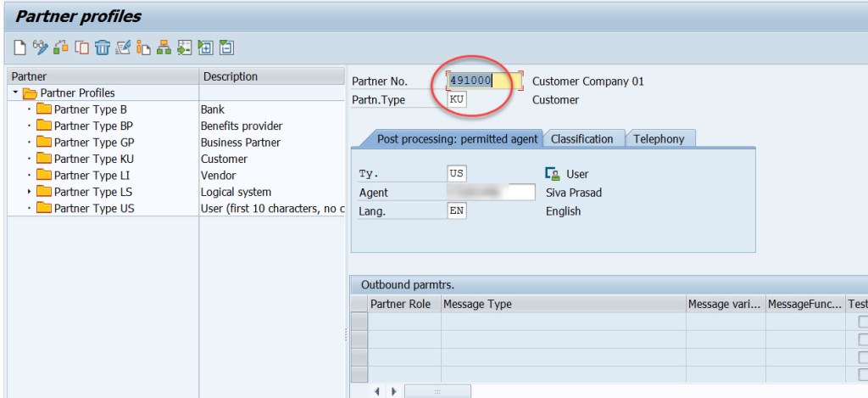This screenshot has width=868, height=398.
Task: Click the blurred Agent input field
Action: pyautogui.click(x=491, y=193)
